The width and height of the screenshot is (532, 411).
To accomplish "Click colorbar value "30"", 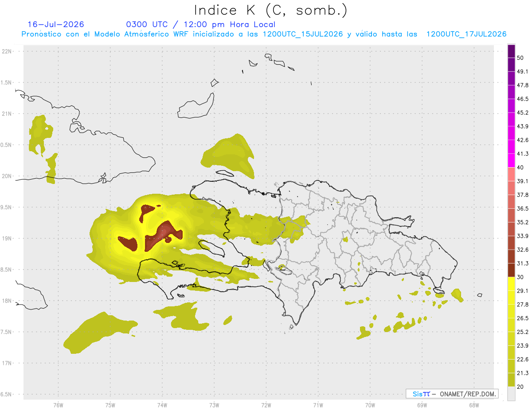I will (520, 277).
